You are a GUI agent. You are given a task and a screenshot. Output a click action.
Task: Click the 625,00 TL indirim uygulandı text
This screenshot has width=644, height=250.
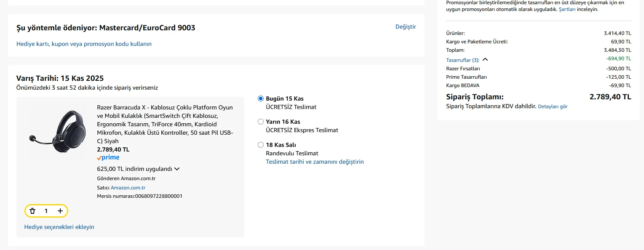(134, 169)
